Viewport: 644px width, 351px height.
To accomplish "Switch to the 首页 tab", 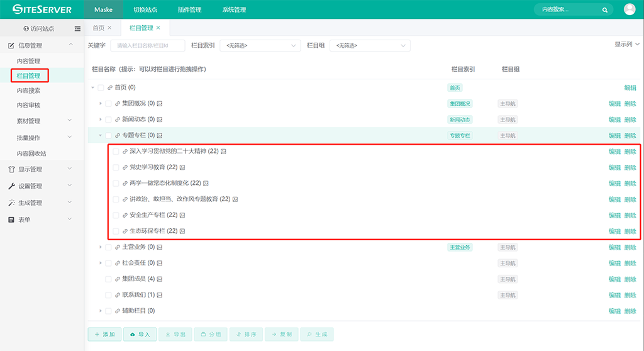I will [98, 28].
